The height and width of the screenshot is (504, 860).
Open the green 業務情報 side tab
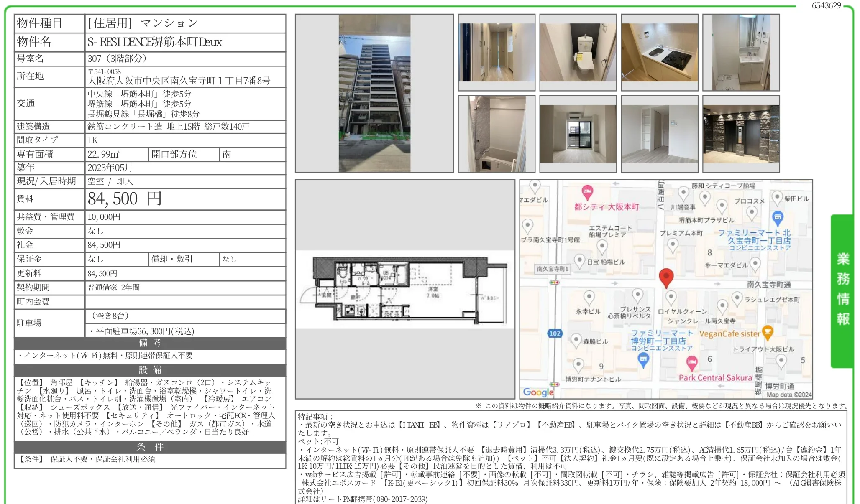coord(842,291)
